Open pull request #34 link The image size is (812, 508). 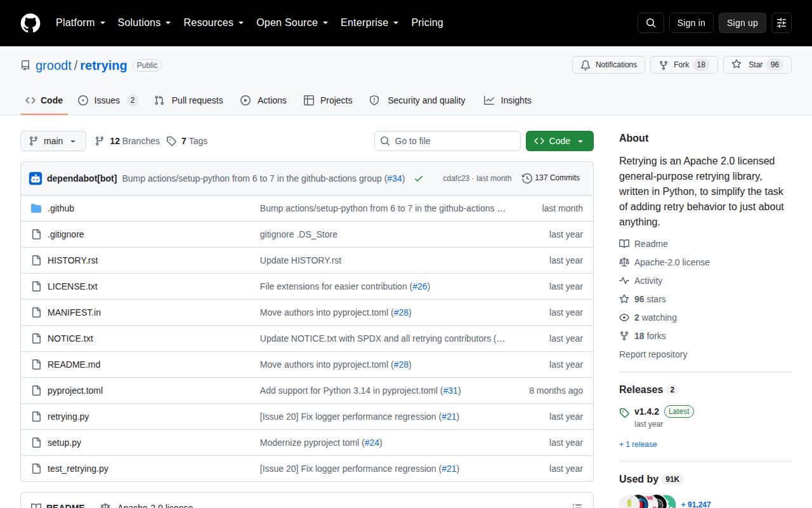[x=395, y=178]
